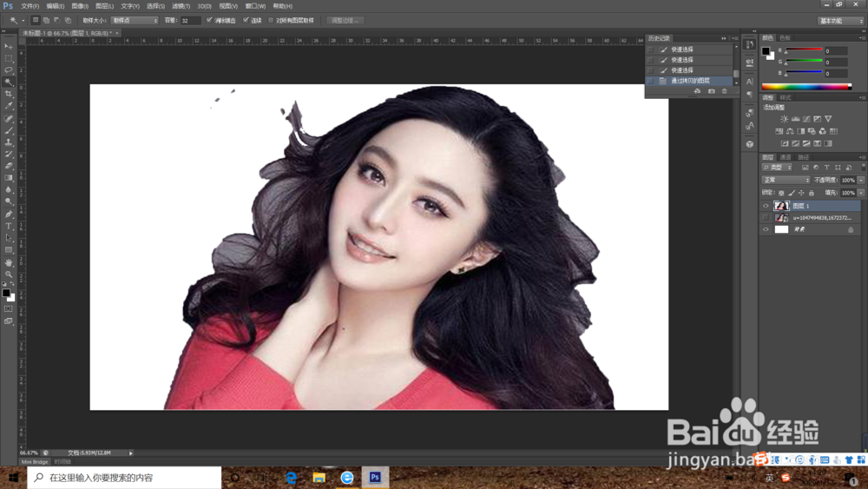Add Brightness/Contrast adjustment
Viewport: 868px width, 489px height.
click(785, 118)
